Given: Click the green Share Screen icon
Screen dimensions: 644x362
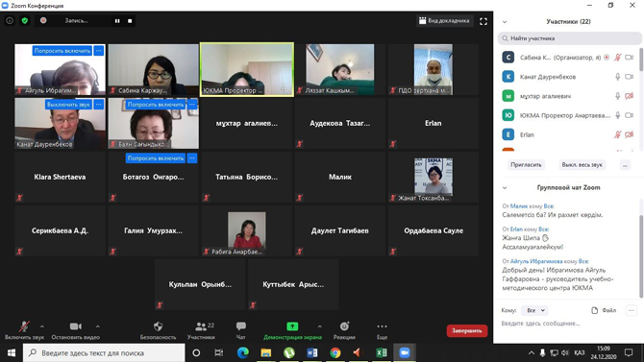Looking at the screenshot, I should pyautogui.click(x=292, y=326).
